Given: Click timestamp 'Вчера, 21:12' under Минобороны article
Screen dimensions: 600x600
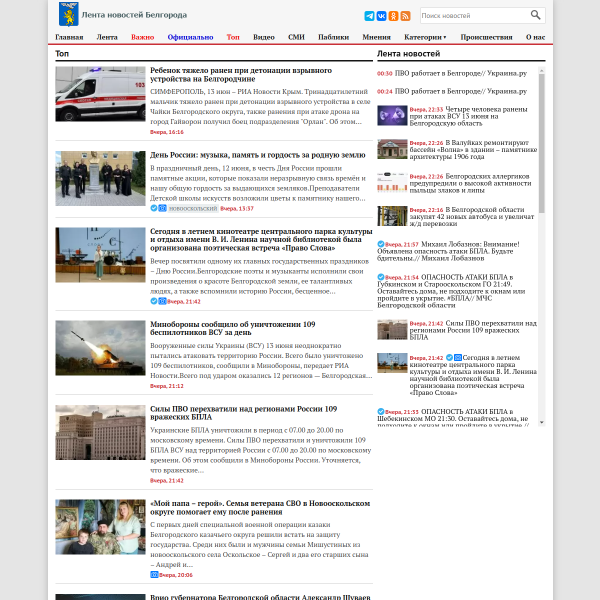Looking at the screenshot, I should click(167, 386).
